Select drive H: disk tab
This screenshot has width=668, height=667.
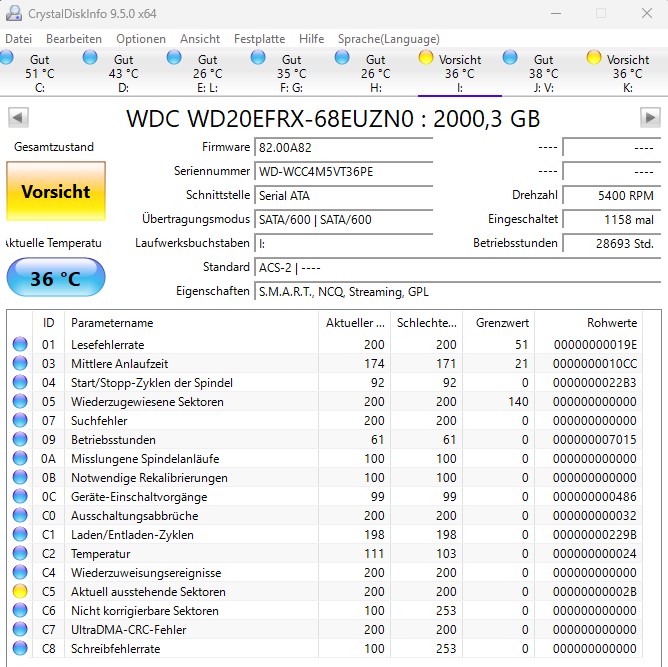tap(374, 72)
